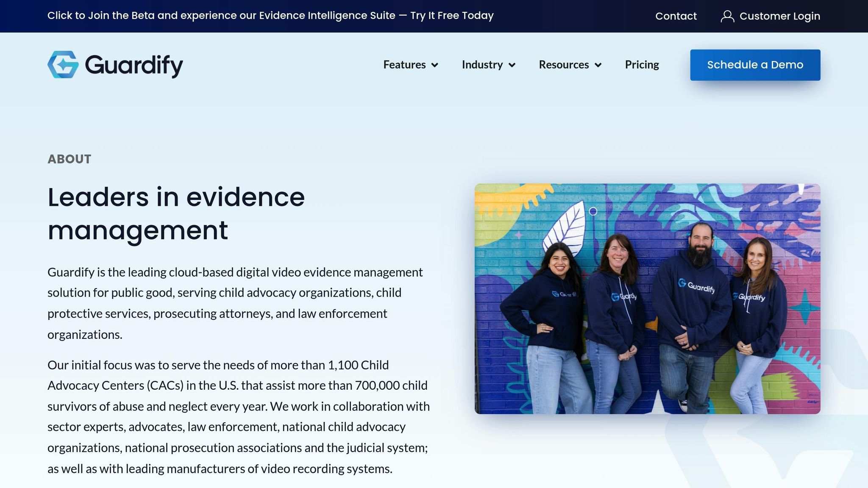868x488 pixels.
Task: Click the ABOUT section label
Action: coord(69,159)
